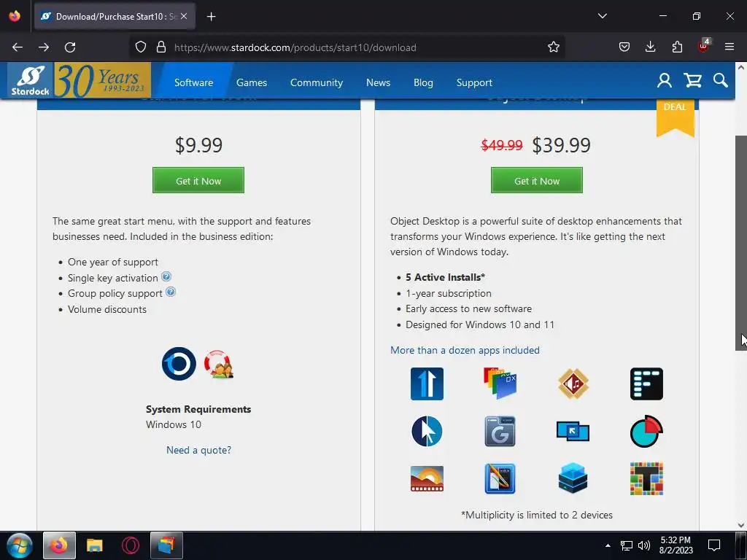This screenshot has width=747, height=560.
Task: Click the gold diamond speaker app icon
Action: [573, 384]
